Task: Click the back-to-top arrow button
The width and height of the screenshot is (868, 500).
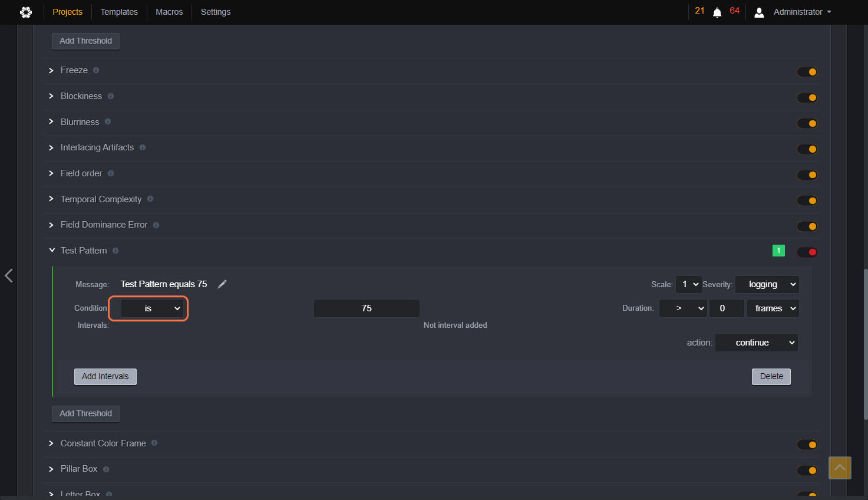Action: pyautogui.click(x=840, y=468)
